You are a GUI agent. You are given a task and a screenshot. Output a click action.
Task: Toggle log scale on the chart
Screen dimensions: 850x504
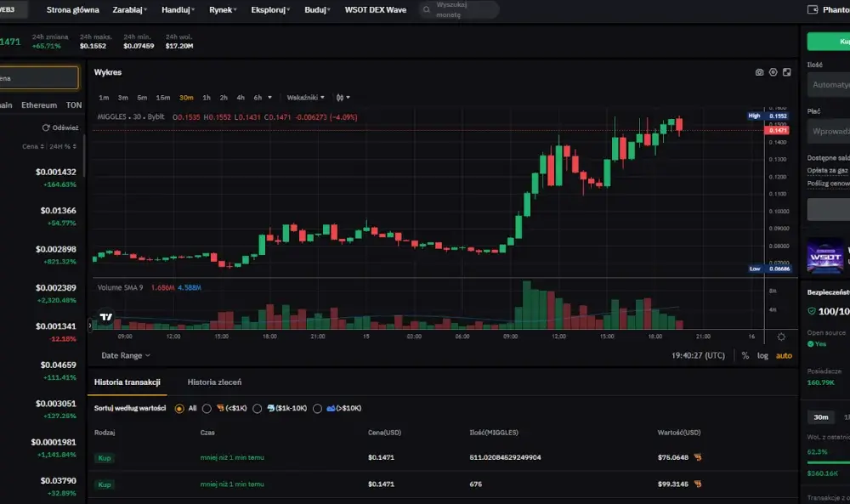coord(762,355)
